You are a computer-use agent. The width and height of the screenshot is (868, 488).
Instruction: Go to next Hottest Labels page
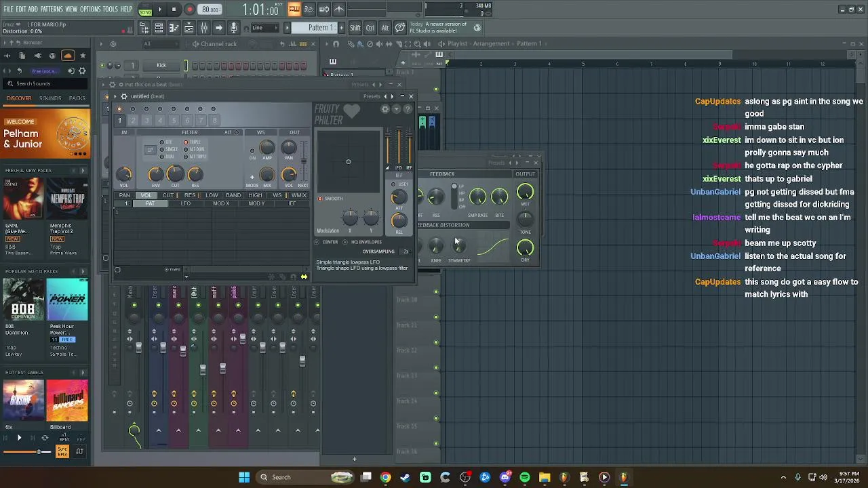click(x=82, y=372)
